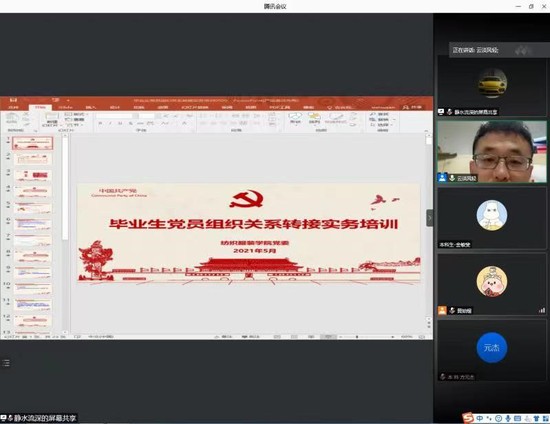Click the Sogou input method S logo

click(468, 418)
